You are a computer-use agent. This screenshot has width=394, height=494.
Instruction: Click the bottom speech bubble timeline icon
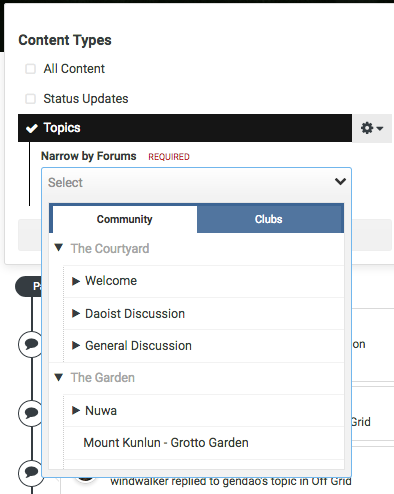click(x=31, y=472)
